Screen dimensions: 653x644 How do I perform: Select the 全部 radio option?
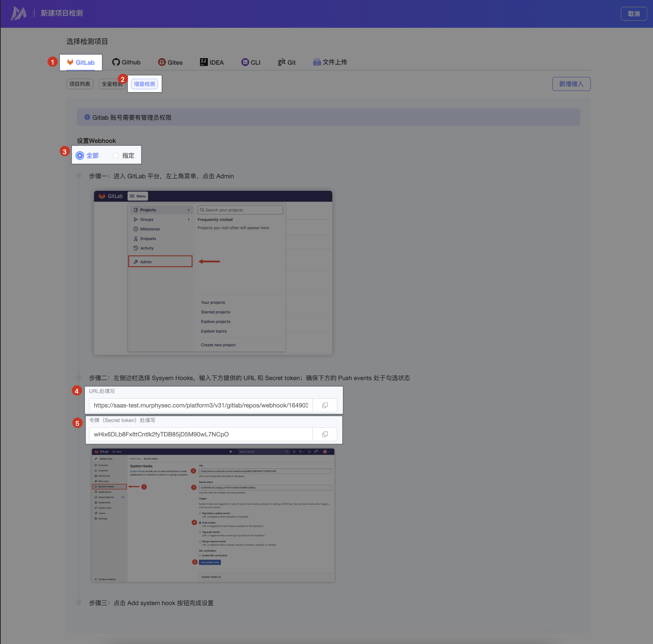coord(80,155)
